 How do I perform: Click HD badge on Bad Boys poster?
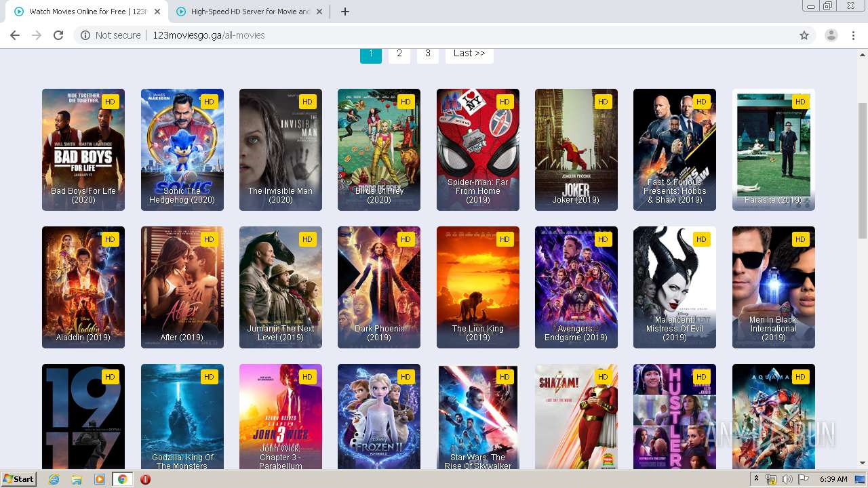110,102
